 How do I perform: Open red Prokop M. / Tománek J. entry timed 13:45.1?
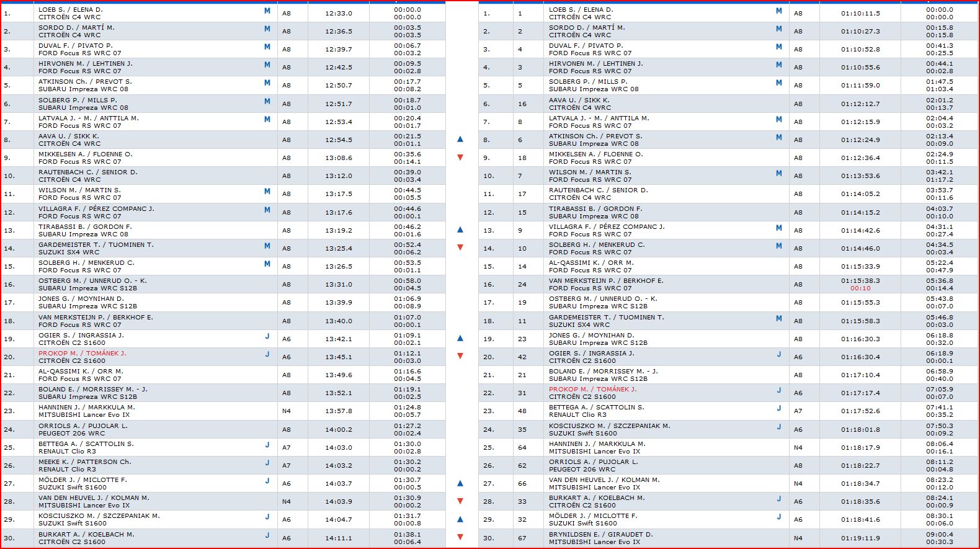82,353
